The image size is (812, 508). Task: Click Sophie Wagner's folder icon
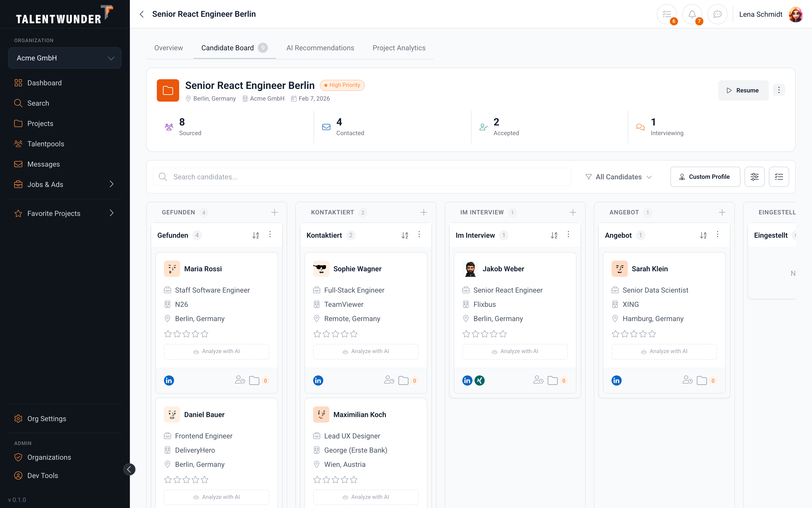click(x=403, y=380)
